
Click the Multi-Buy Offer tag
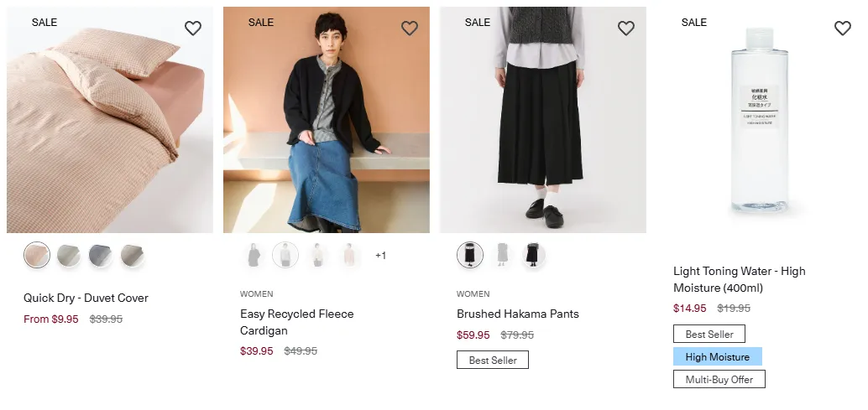click(719, 380)
